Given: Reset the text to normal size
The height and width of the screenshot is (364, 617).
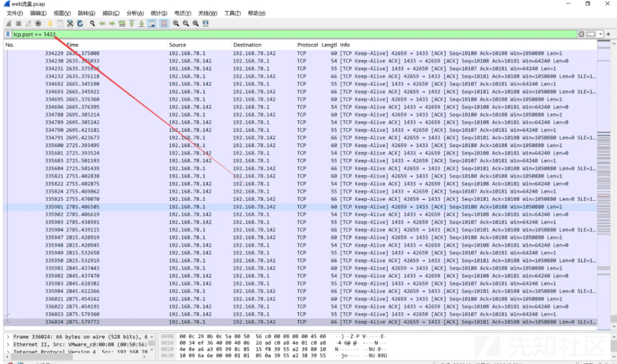Looking at the screenshot, I should 195,23.
